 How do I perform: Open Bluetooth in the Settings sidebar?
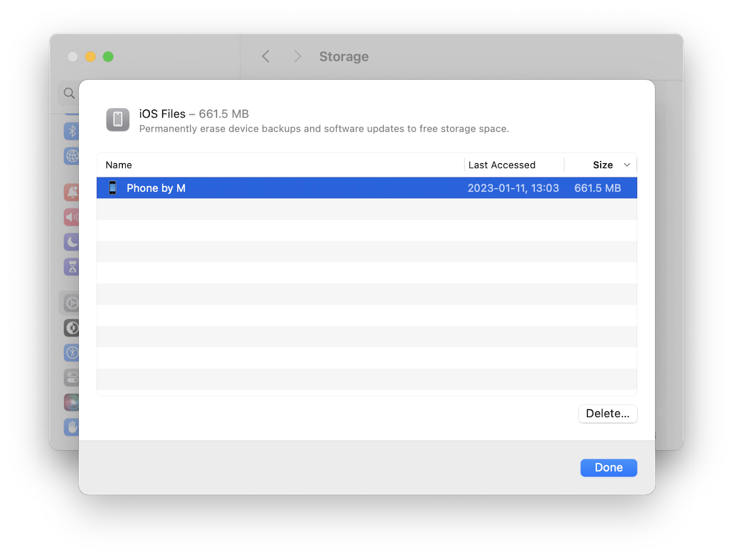pos(71,131)
